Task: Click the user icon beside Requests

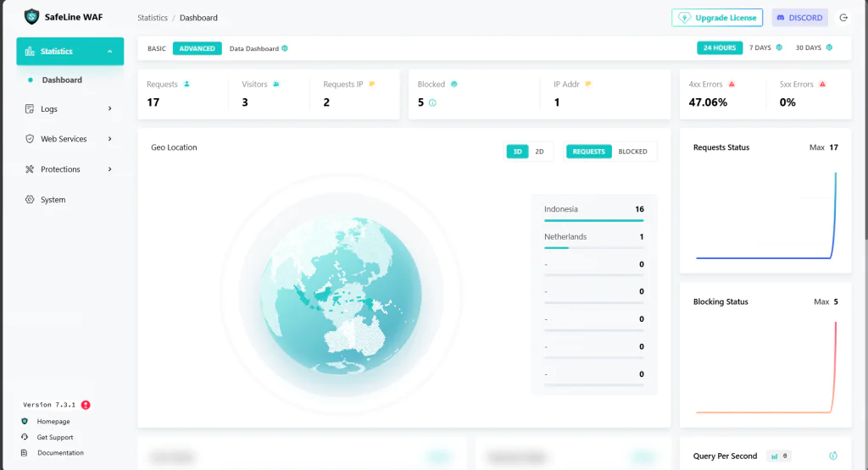Action: (x=186, y=84)
